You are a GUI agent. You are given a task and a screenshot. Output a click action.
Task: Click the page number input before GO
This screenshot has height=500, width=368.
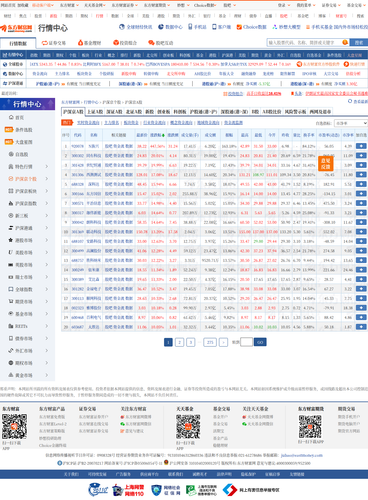[246, 342]
